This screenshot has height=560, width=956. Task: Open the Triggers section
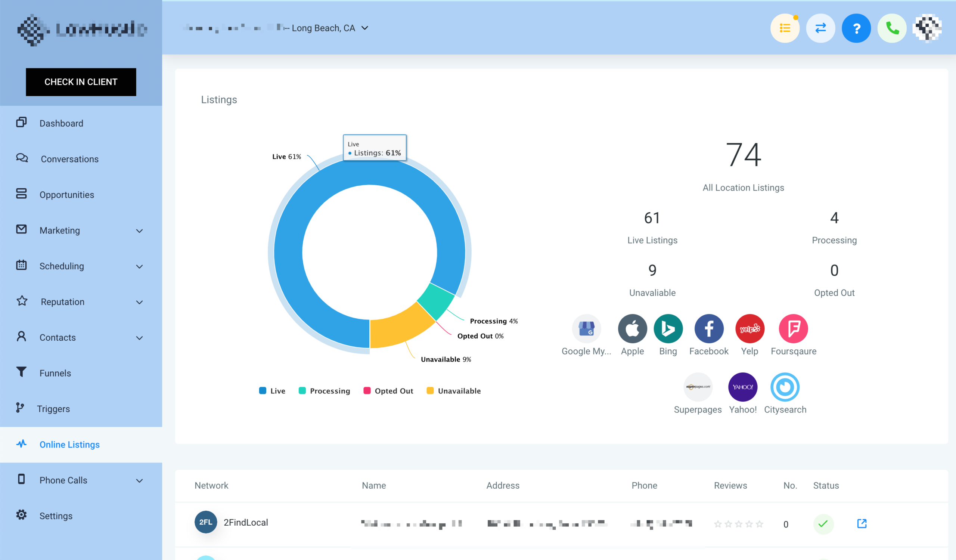coord(53,409)
